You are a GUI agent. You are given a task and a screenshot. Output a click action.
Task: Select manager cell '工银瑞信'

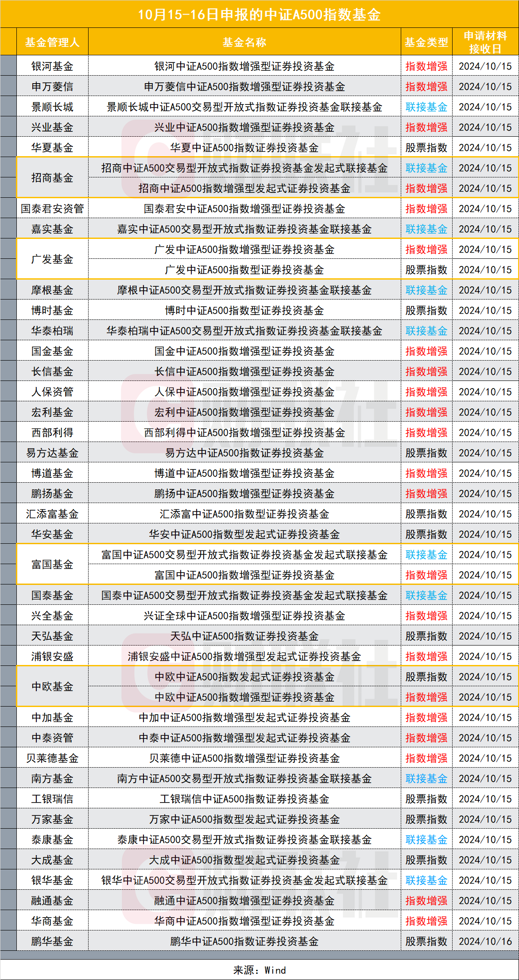pyautogui.click(x=52, y=799)
